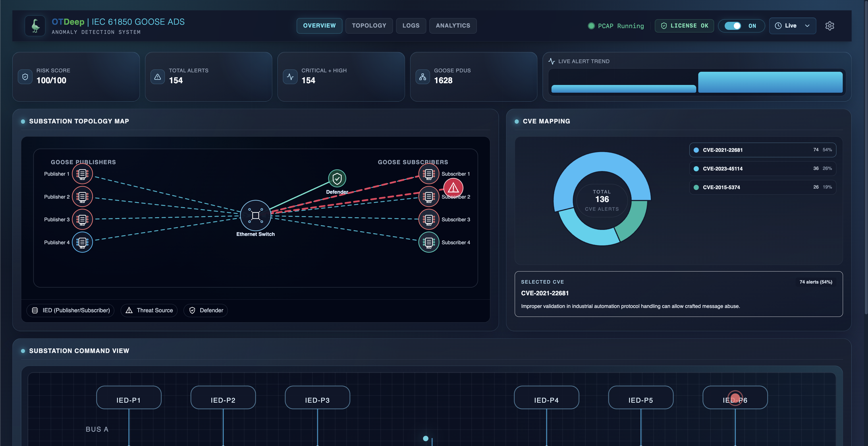Select the Subscriber 2 IED node
The width and height of the screenshot is (868, 446).
click(x=429, y=197)
